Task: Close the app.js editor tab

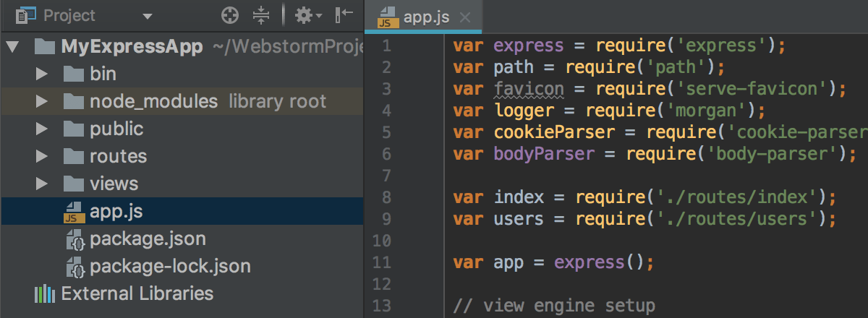Action: (x=464, y=18)
